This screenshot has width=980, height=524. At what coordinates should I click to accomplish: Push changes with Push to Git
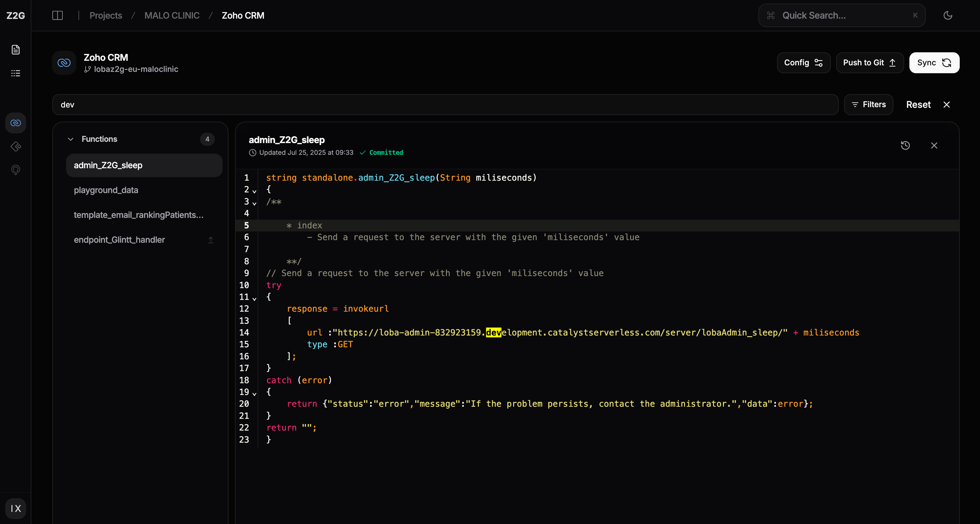coord(870,63)
